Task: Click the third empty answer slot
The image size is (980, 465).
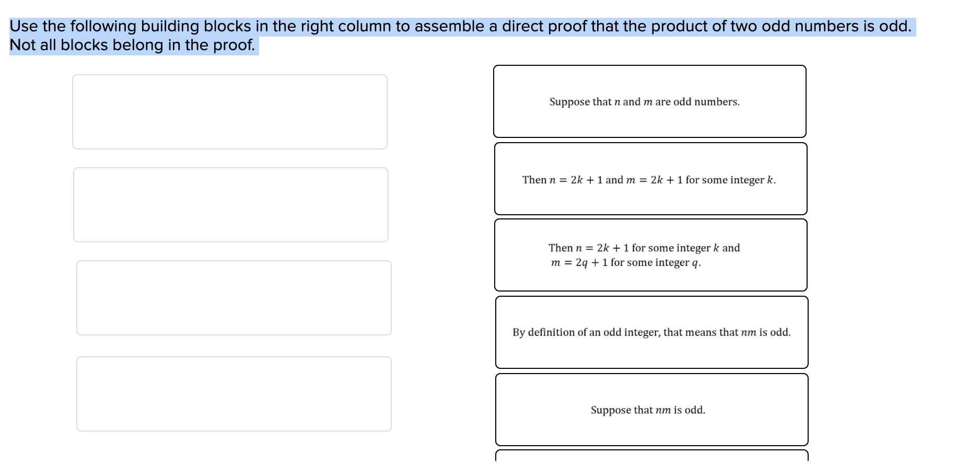Action: tap(234, 297)
